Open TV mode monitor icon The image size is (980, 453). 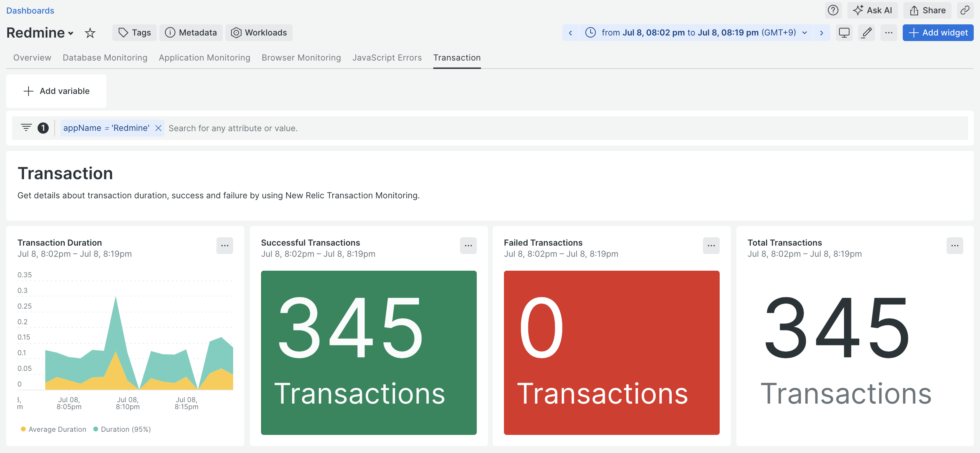(844, 33)
